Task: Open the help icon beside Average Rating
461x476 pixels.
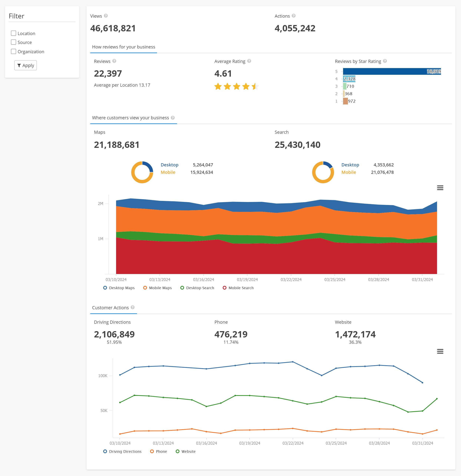Action: pyautogui.click(x=249, y=61)
